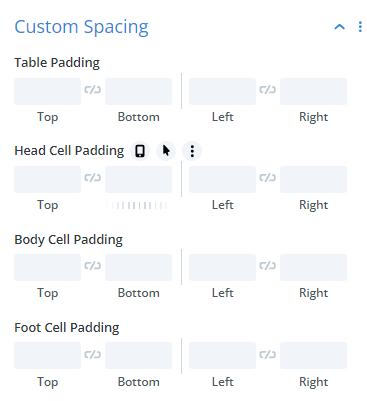
Task: Link Head Cell Padding left and right values
Action: coord(268,178)
